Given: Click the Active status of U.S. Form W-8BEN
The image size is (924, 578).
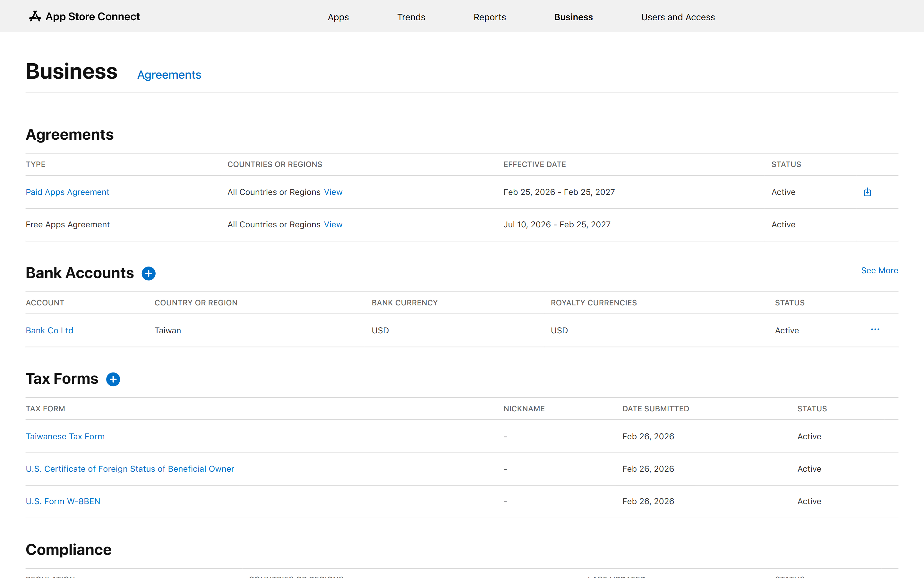Looking at the screenshot, I should tap(809, 502).
